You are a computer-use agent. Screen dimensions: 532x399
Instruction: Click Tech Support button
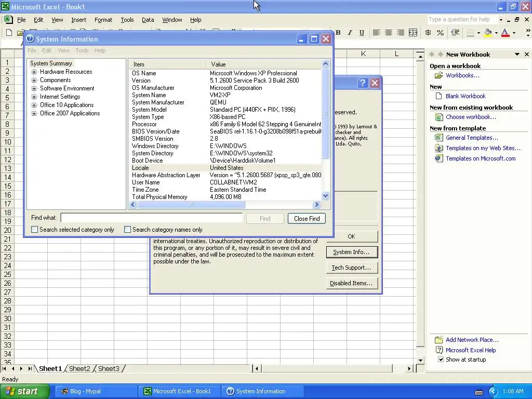coord(352,268)
